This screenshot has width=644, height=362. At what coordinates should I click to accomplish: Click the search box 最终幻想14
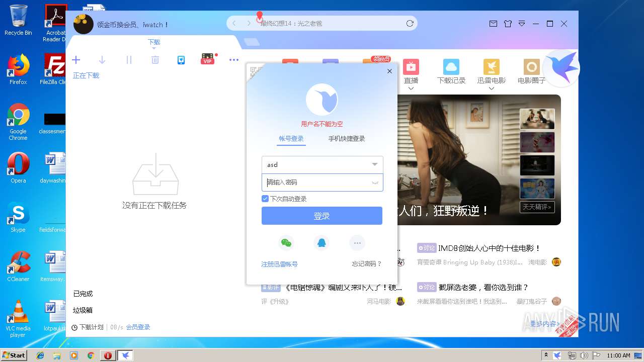[322, 23]
